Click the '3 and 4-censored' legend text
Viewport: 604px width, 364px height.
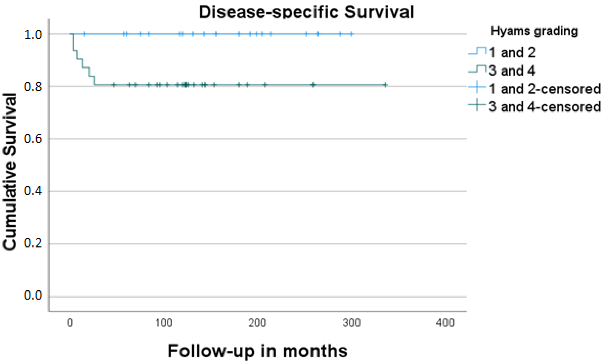(x=544, y=107)
